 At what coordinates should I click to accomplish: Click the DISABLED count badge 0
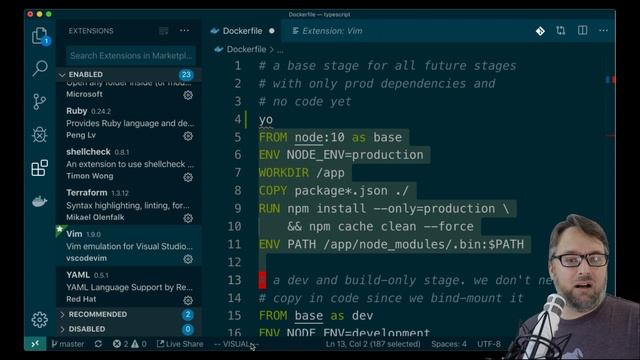pyautogui.click(x=187, y=329)
